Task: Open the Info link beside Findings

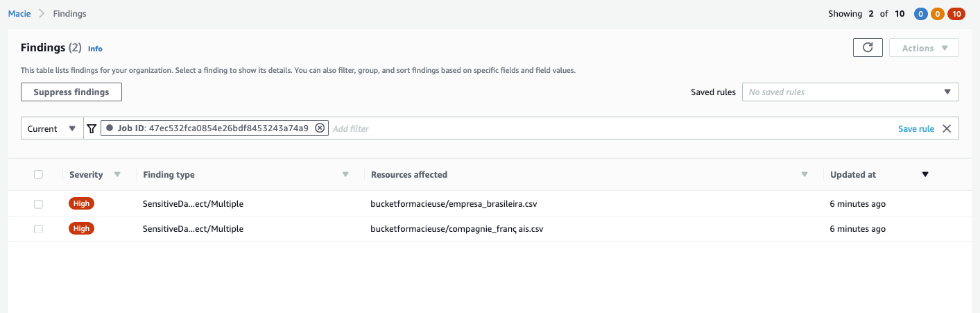Action: click(x=95, y=49)
